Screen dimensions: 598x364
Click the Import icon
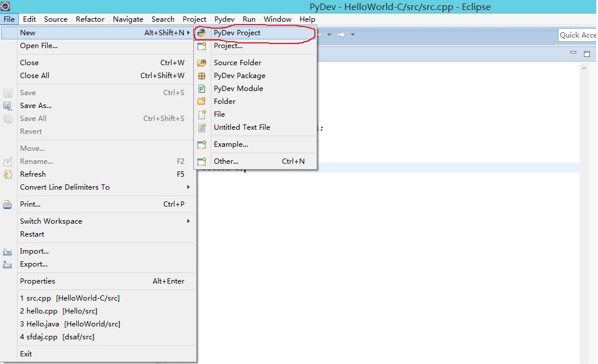pyautogui.click(x=8, y=251)
